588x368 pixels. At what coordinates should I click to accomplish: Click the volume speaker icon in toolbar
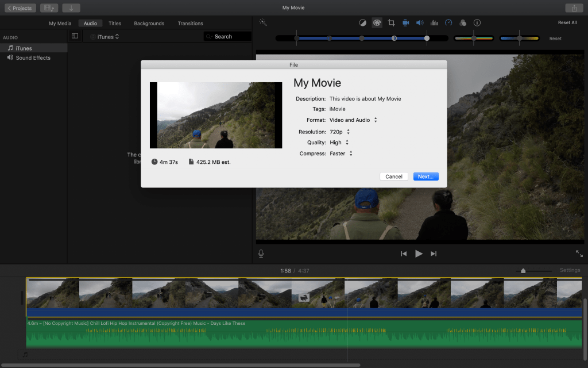pos(420,23)
